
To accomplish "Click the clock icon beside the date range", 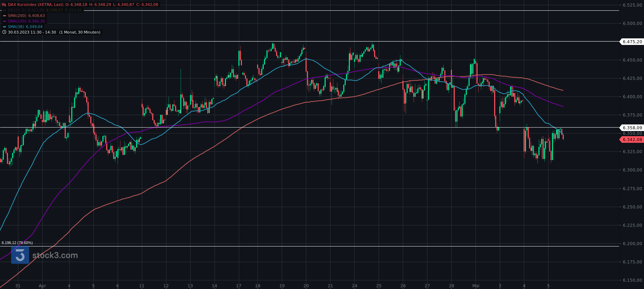I will (x=4, y=32).
